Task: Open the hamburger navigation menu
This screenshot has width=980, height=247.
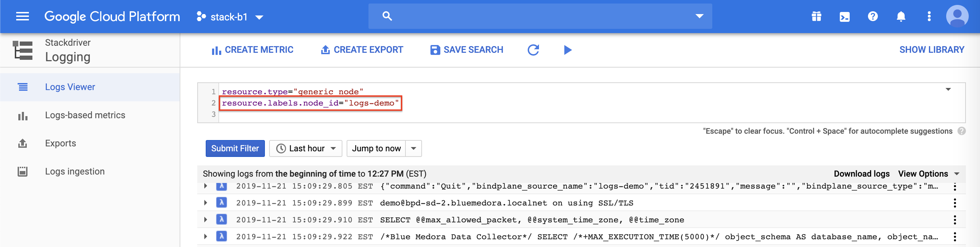Action: click(23, 16)
